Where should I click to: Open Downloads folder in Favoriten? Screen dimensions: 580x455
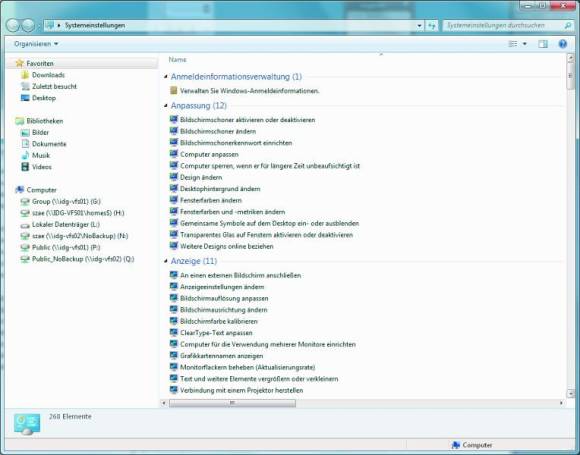coord(48,75)
